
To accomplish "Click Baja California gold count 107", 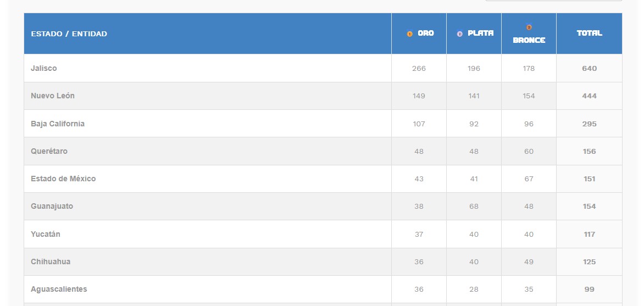I will (419, 124).
